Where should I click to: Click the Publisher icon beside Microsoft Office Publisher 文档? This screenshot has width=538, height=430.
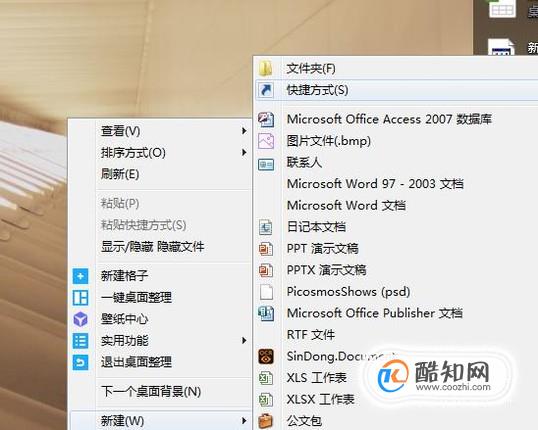tap(266, 313)
